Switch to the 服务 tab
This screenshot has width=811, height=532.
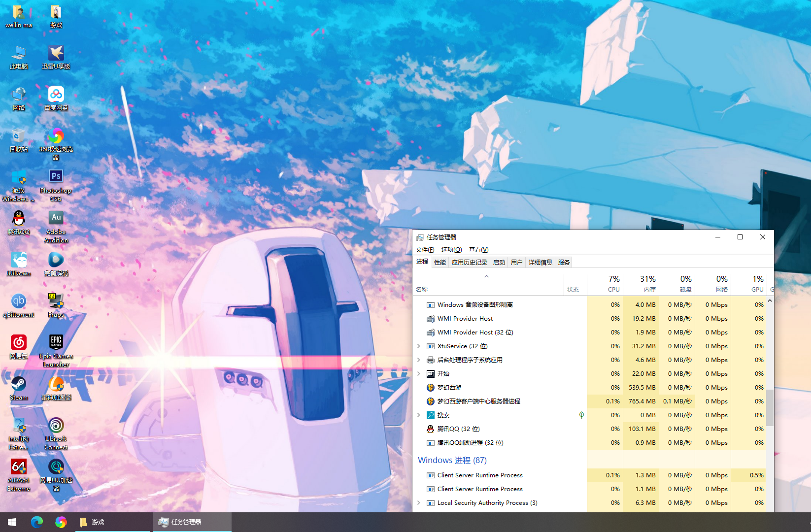564,263
